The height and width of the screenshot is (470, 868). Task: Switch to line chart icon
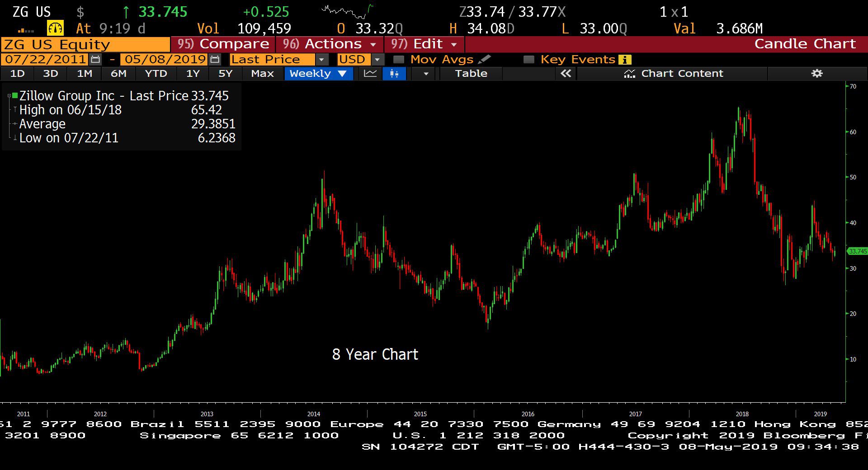(x=370, y=73)
